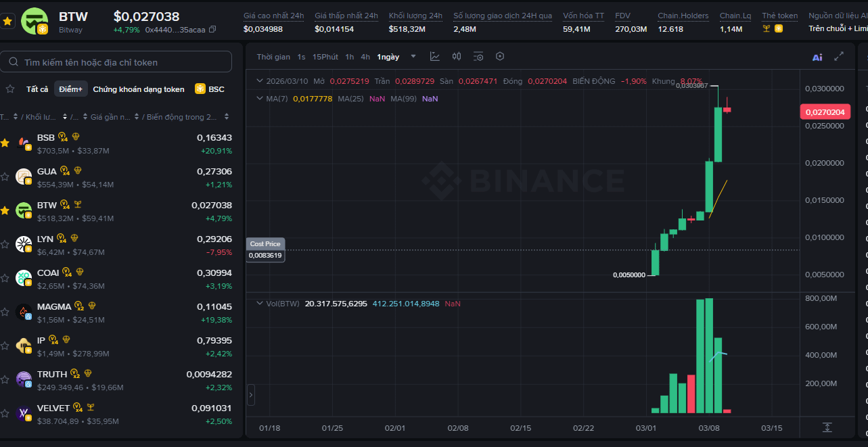Viewport: 868px width, 447px height.
Task: Click the Nguồn dữ liệu label
Action: 838,16
